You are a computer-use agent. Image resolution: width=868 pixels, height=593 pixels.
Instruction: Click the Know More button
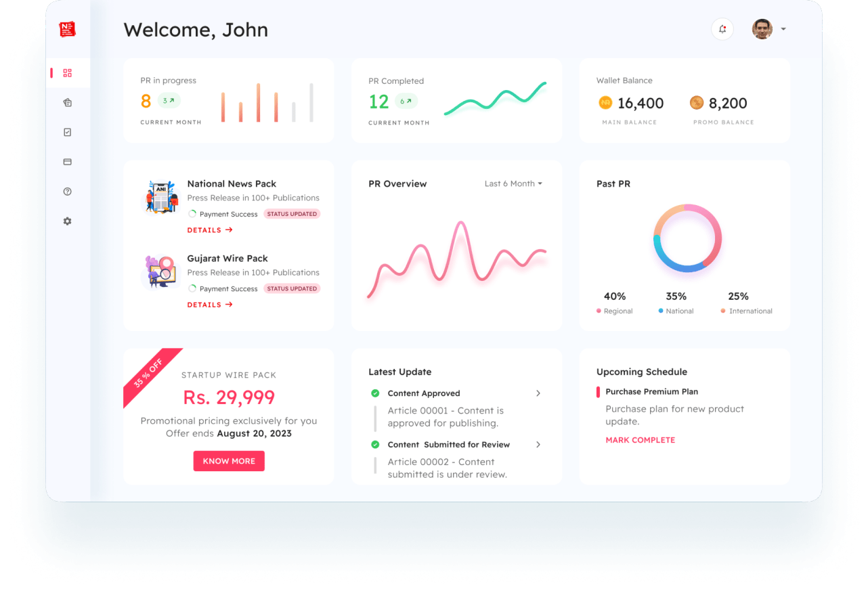(x=229, y=461)
